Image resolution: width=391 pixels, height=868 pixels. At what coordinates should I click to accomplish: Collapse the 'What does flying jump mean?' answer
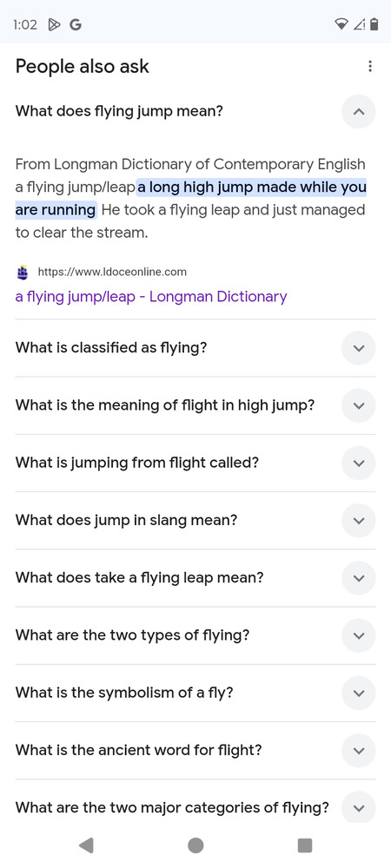tap(358, 112)
